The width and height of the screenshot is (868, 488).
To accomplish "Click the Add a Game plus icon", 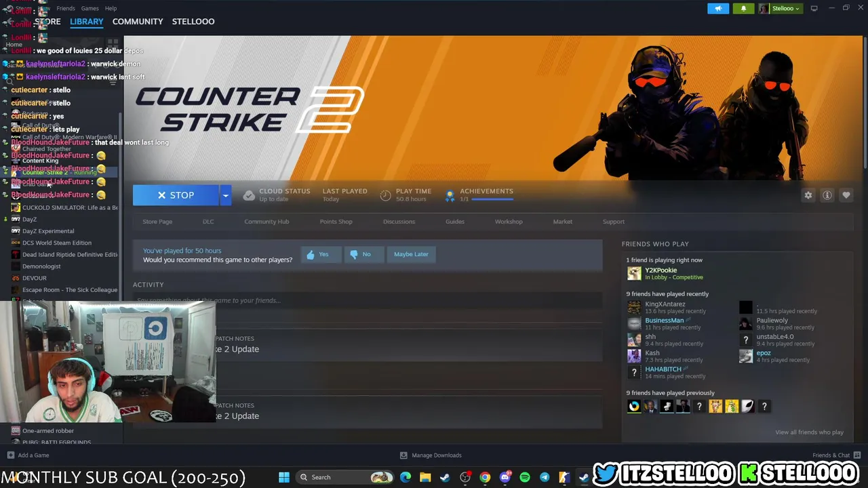I will (10, 455).
